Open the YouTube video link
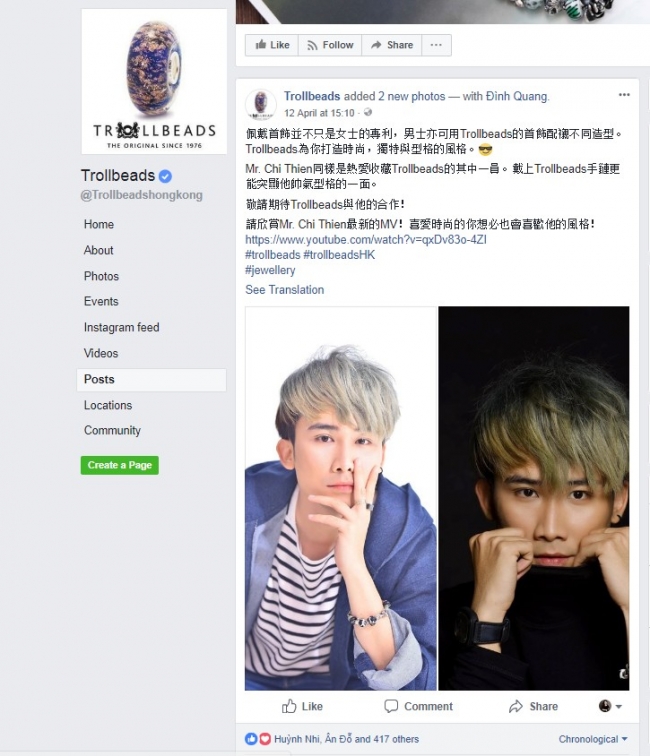The height and width of the screenshot is (756, 650). [366, 240]
